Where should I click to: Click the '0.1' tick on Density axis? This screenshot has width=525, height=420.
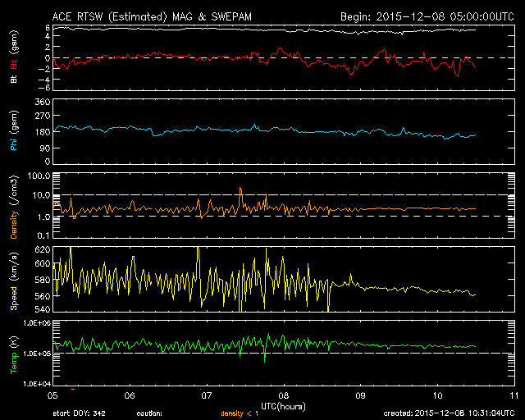pyautogui.click(x=43, y=235)
